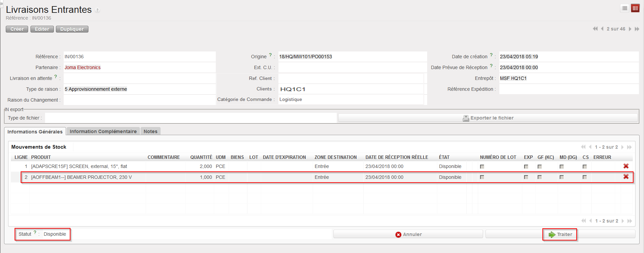
Task: Sort stock moves by QUANTITÉ column
Action: [201, 157]
